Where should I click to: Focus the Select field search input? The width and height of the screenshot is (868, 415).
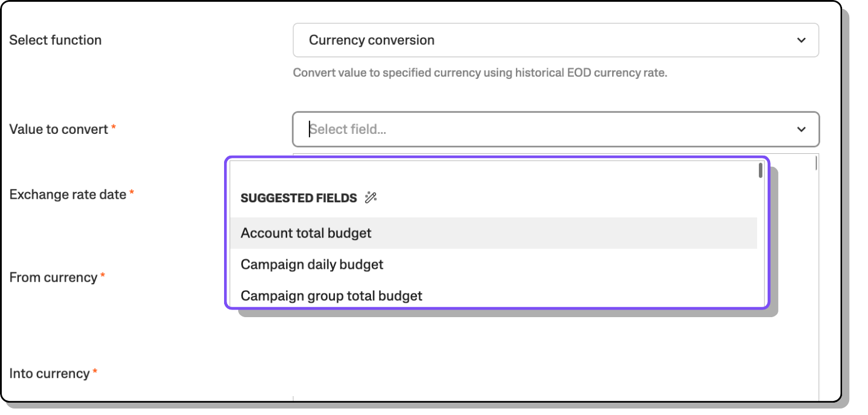click(531, 129)
